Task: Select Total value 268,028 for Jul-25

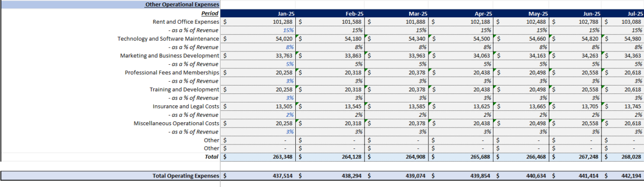Action: (623, 156)
